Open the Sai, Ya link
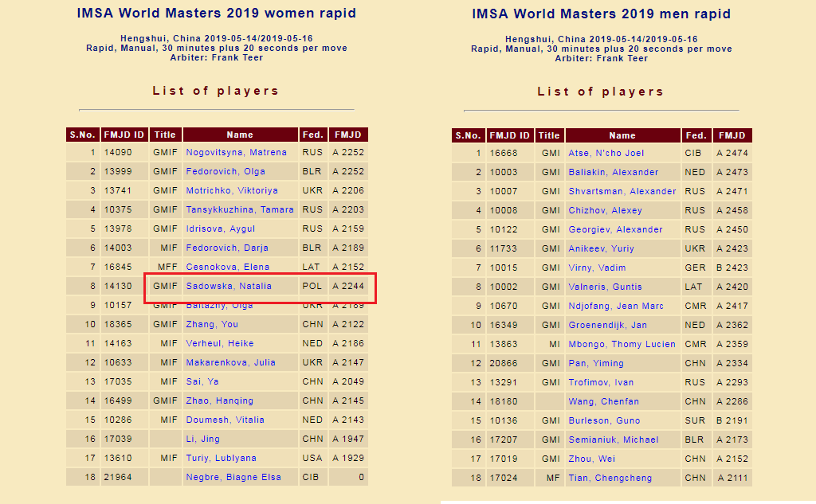 [202, 381]
